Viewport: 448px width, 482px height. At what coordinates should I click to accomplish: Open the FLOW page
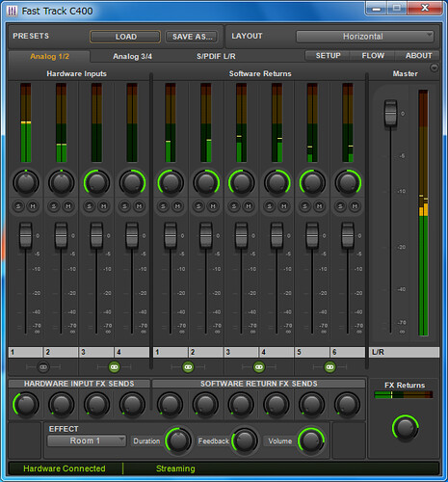pyautogui.click(x=373, y=56)
